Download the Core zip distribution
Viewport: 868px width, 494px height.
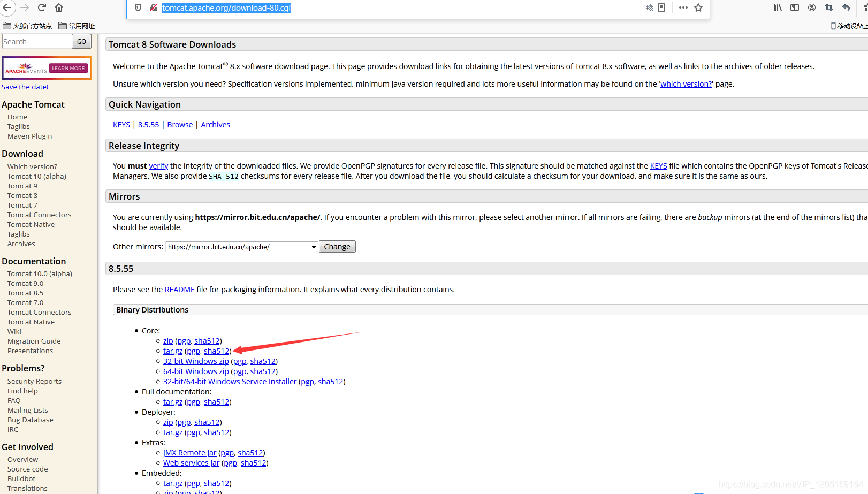[x=168, y=341]
